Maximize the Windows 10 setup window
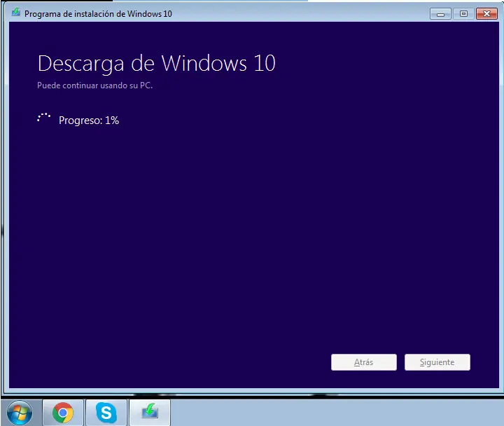 click(x=463, y=14)
